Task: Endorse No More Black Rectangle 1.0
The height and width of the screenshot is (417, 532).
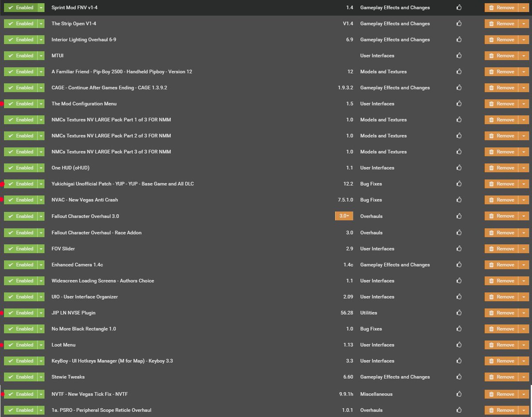Action: tap(459, 329)
